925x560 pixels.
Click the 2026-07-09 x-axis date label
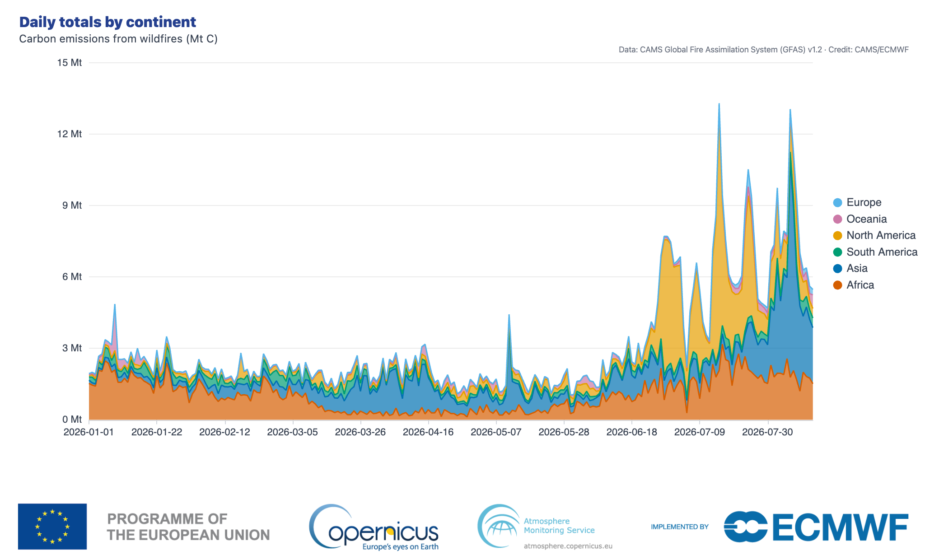click(x=700, y=432)
